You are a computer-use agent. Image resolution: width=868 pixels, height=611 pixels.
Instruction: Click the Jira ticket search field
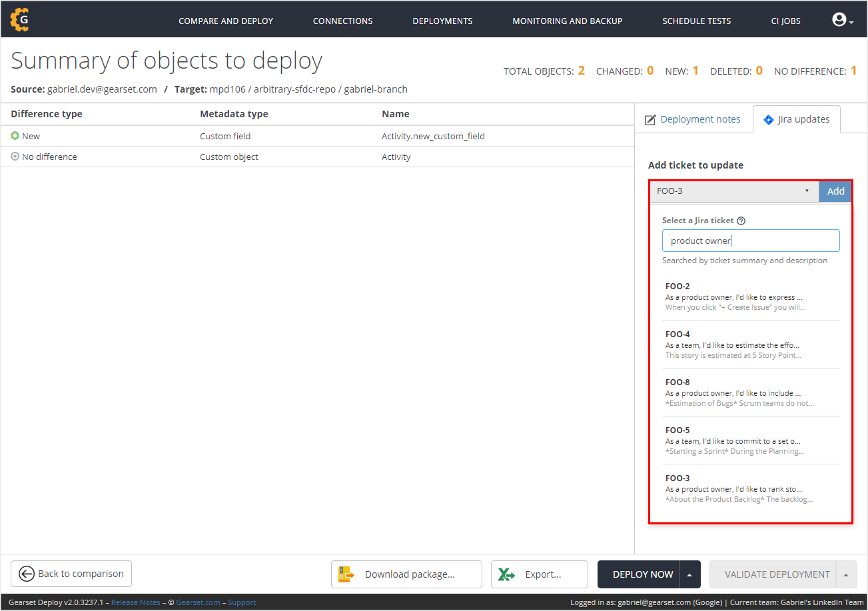[x=751, y=241]
